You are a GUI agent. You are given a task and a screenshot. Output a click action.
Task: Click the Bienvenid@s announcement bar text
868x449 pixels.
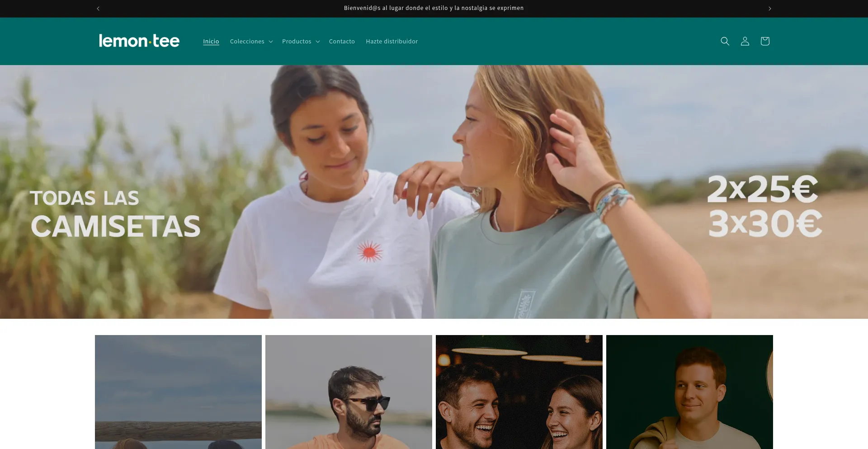click(434, 8)
